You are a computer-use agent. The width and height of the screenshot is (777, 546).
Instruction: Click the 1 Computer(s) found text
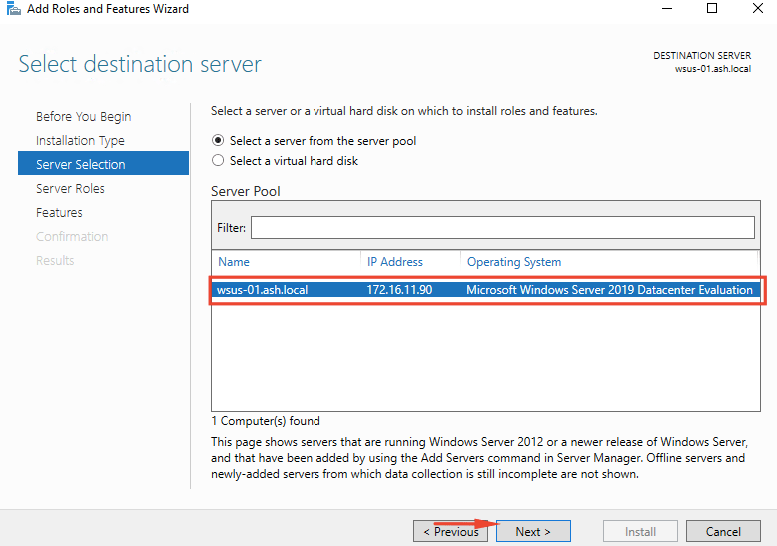[x=265, y=421]
